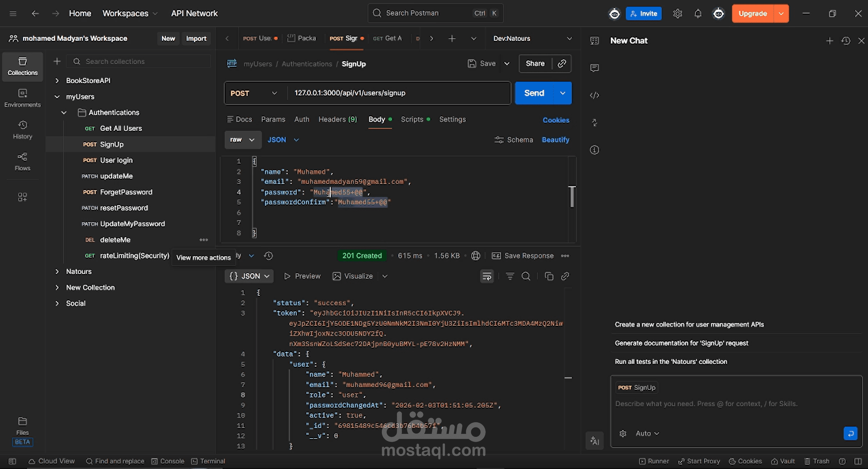Copy the response body
Screen dimensions: 868x469
click(549, 276)
